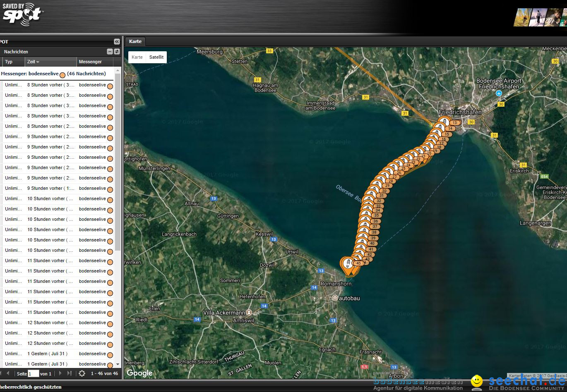Click the Google logo on the map
567x392 pixels.
(x=139, y=373)
